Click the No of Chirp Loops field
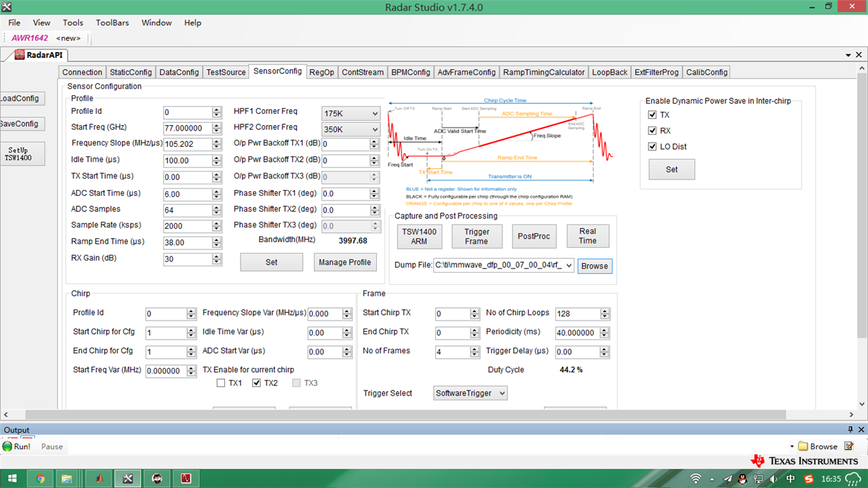 577,314
